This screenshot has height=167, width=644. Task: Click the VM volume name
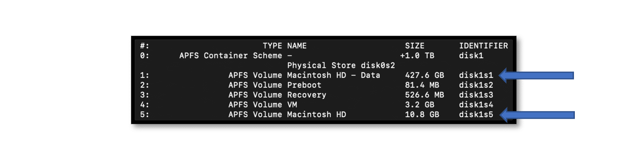(292, 105)
